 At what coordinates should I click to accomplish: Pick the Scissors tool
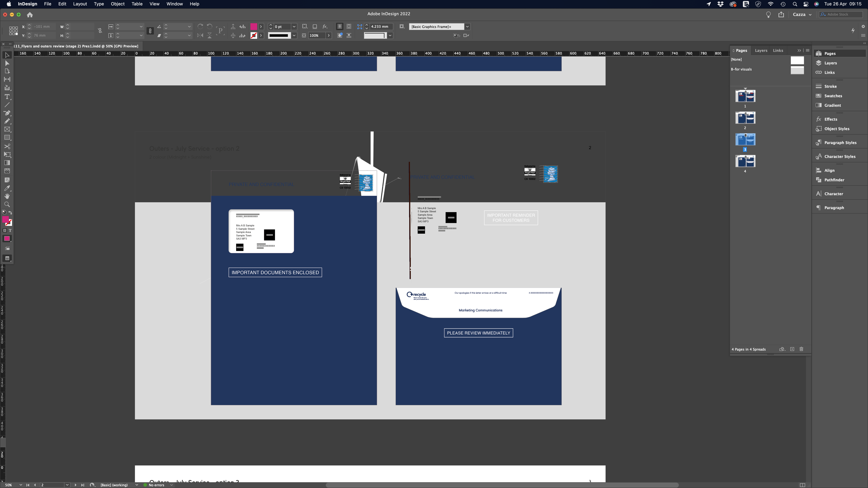point(7,146)
